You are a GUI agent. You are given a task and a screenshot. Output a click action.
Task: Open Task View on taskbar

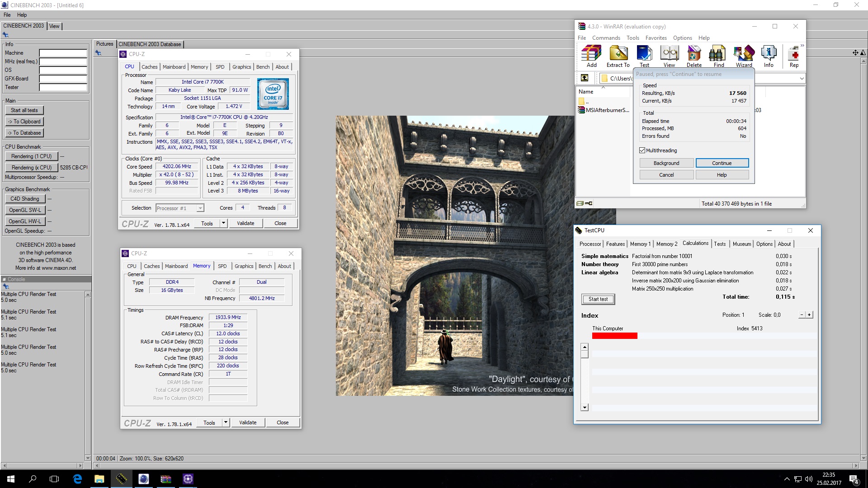pos(54,479)
